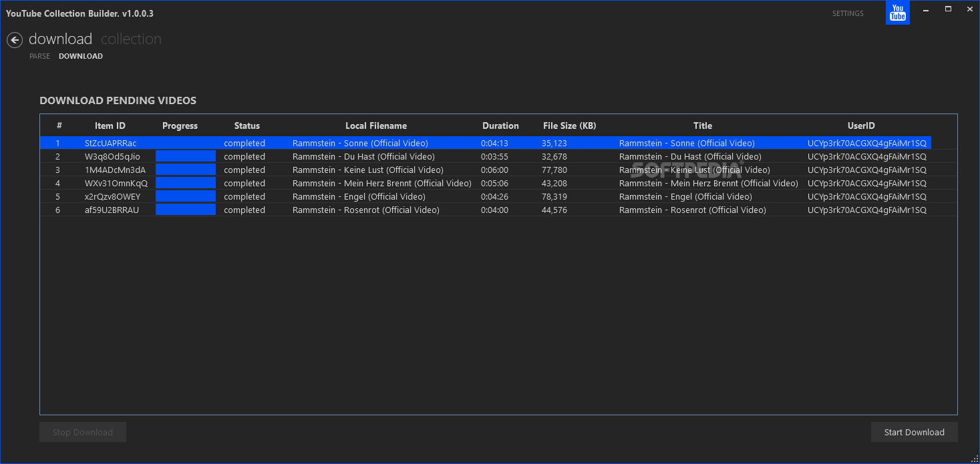Screen dimensions: 980x464
Task: Sort by the Status column header
Action: (247, 126)
